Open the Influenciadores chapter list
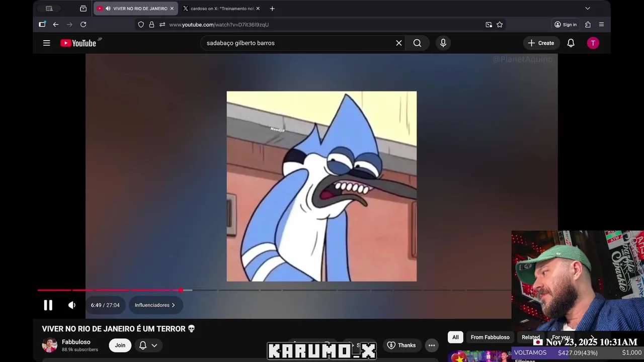The image size is (644, 362). pyautogui.click(x=155, y=305)
